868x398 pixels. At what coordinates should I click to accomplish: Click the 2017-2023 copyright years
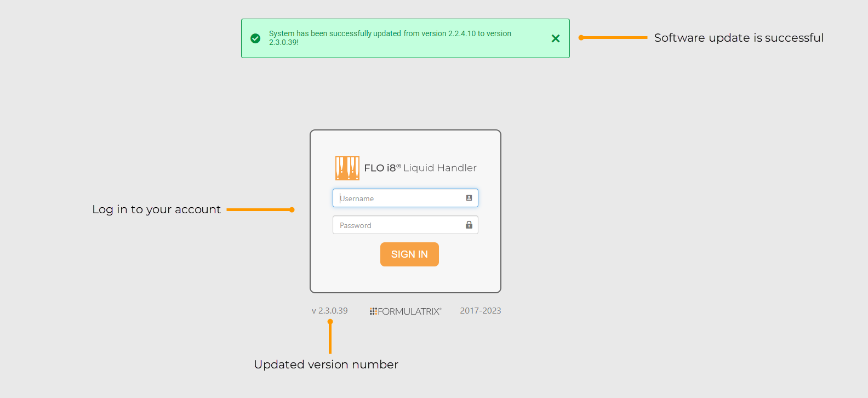(481, 311)
